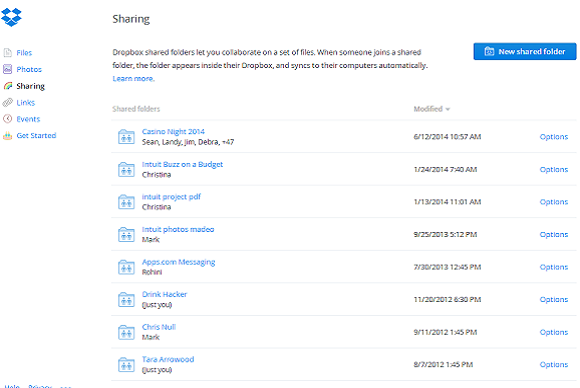Screen dimensions: 580x388
Task: Click the Intuit Buzz on a Budget folder icon
Action: [126, 169]
